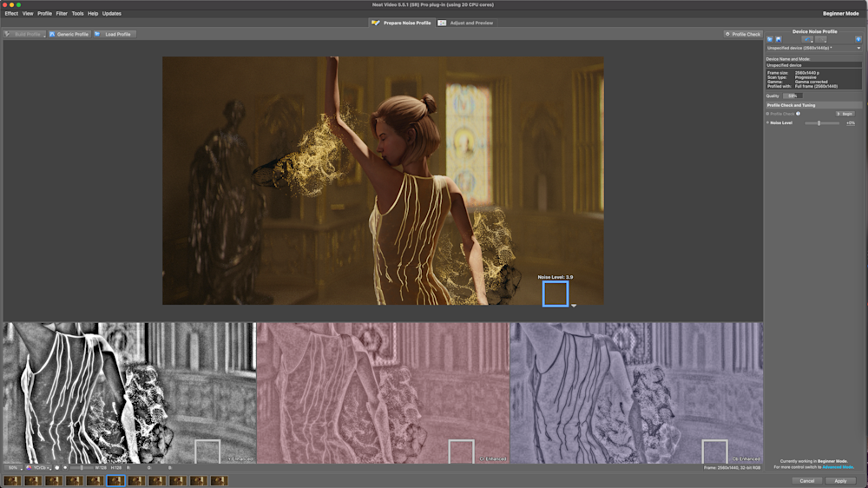Click the Beginner Mode label at top right
Viewport: 868px width, 488px height.
coord(840,13)
